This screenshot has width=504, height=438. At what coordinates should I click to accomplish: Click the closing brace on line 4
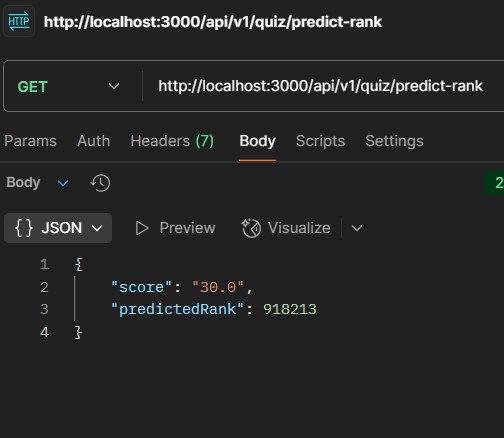pyautogui.click(x=79, y=332)
